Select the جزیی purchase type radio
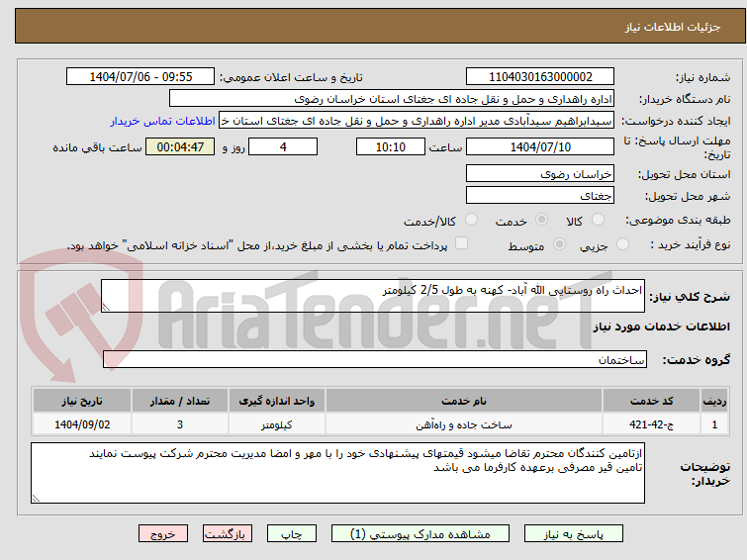Image resolution: width=747 pixels, height=560 pixels. coord(622,244)
